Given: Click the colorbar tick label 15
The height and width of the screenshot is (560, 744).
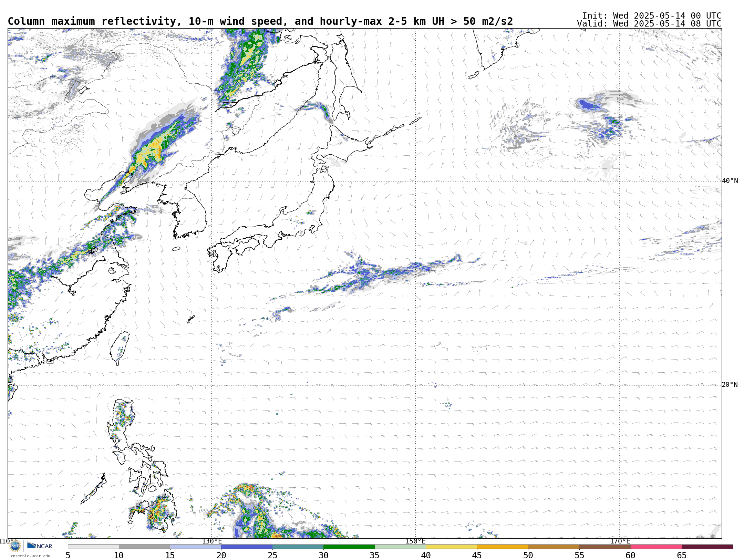Looking at the screenshot, I should point(170,556).
